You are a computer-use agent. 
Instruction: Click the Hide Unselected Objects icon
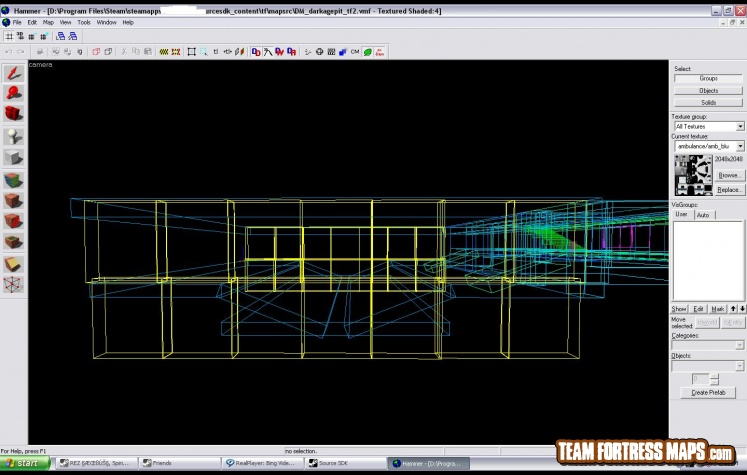point(108,52)
